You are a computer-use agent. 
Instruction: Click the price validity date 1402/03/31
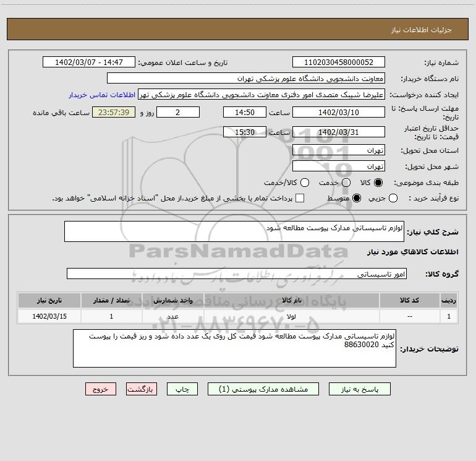point(339,132)
